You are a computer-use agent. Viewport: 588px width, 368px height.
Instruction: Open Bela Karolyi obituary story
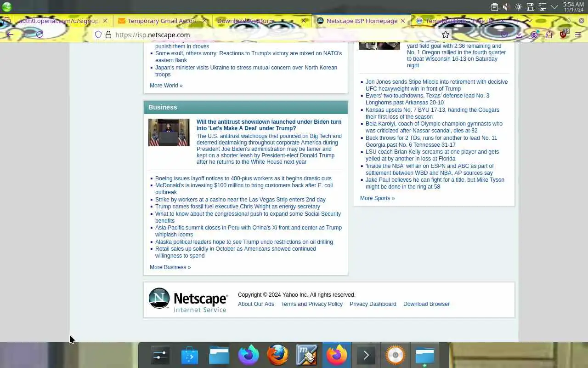click(x=434, y=127)
